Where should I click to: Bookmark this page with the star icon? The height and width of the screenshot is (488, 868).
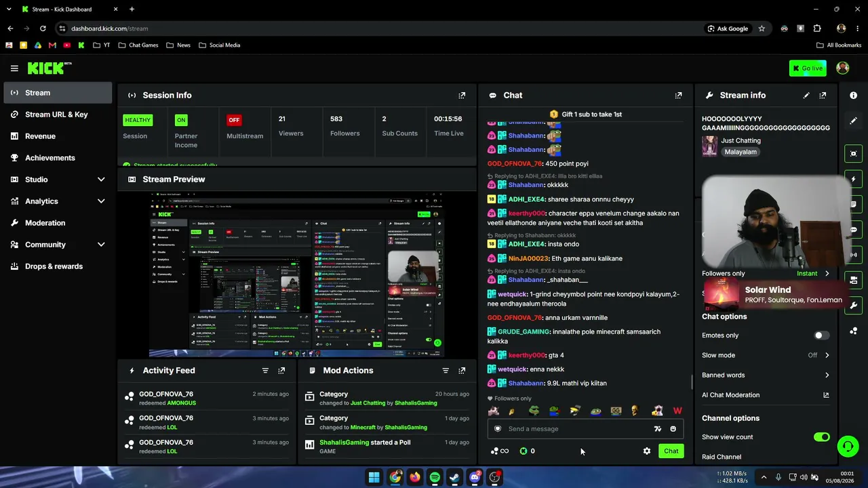click(x=762, y=28)
